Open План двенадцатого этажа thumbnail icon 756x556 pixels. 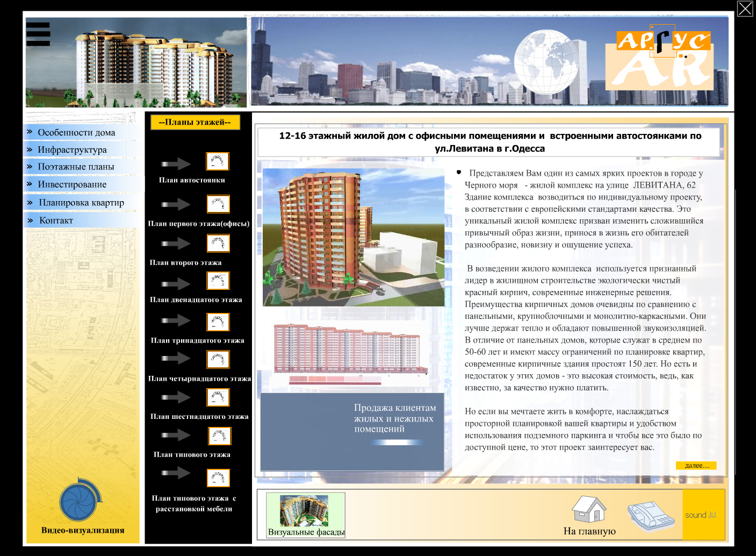point(218,281)
